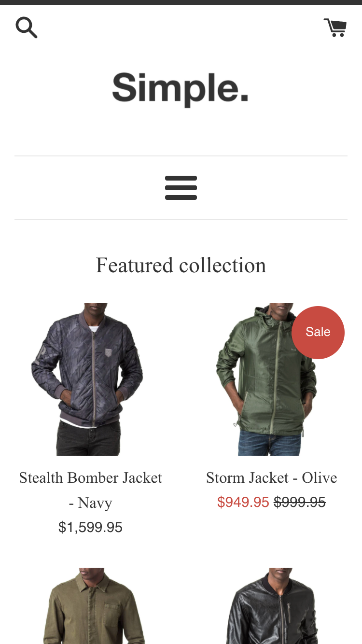Open the olive button-up shirt jacket photo
The height and width of the screenshot is (644, 362).
pyautogui.click(x=90, y=606)
